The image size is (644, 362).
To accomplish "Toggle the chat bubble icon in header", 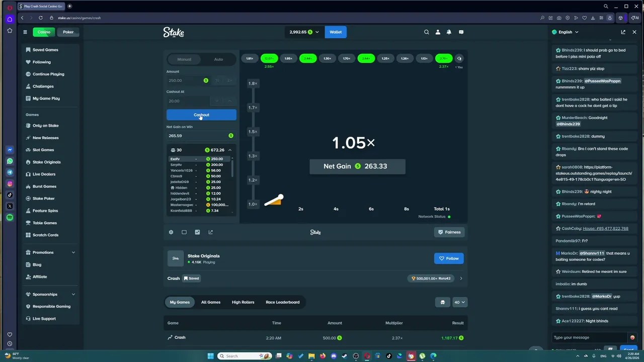I will coord(461,32).
